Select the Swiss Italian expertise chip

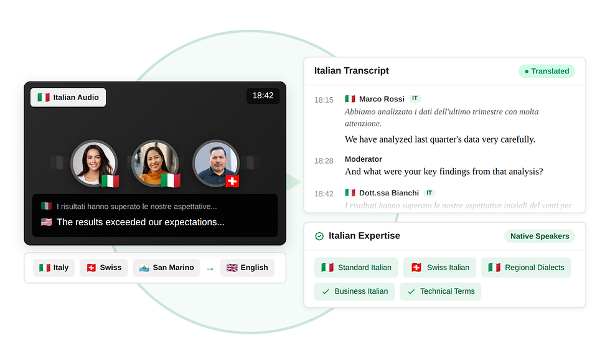439,267
